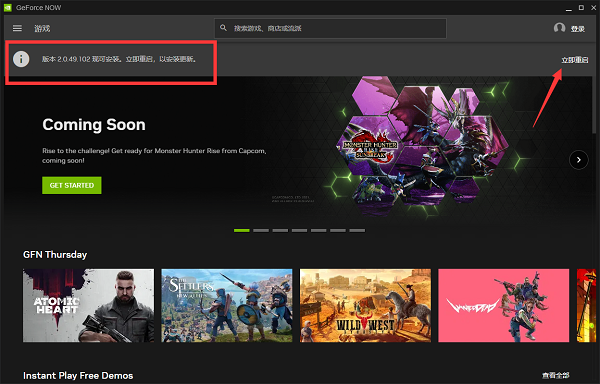Open the Wild West Dynasty tile
The width and height of the screenshot is (600, 384).
365,305
